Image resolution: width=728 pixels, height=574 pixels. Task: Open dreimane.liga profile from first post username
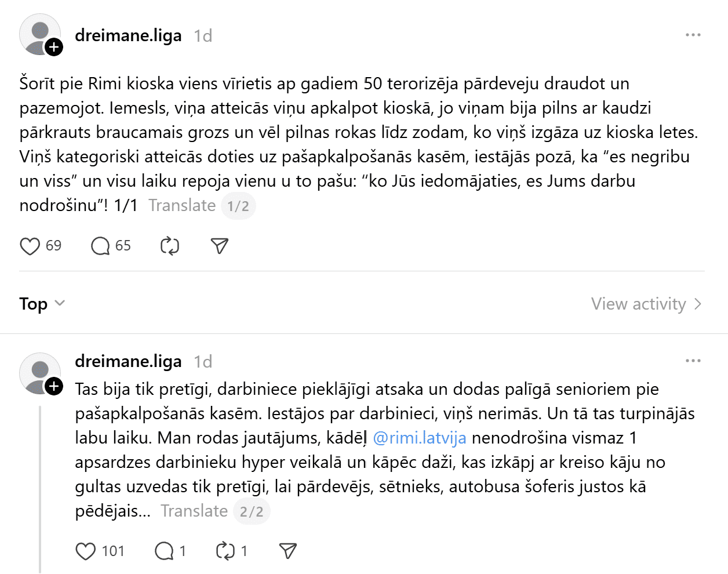pos(128,36)
